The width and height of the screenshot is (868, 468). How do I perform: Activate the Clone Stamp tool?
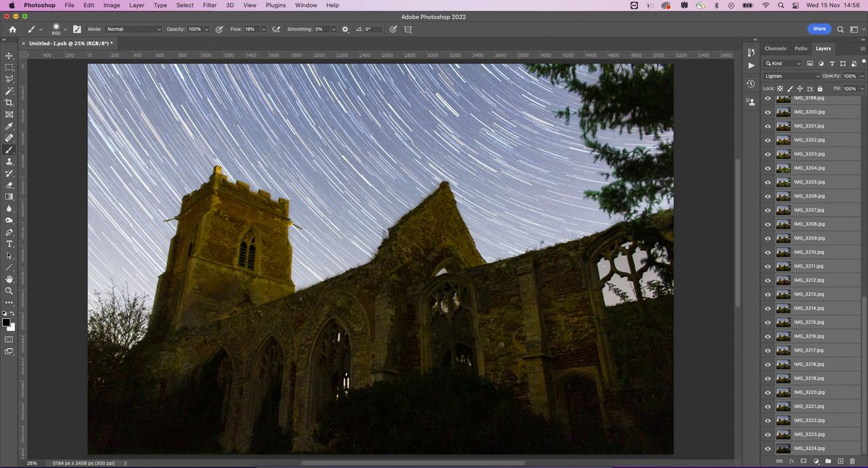(x=9, y=162)
